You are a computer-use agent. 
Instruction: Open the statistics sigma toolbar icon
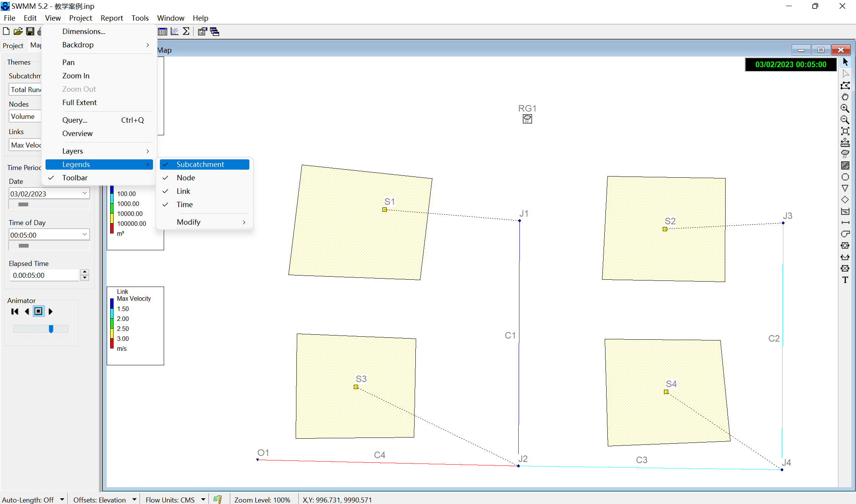pyautogui.click(x=186, y=31)
